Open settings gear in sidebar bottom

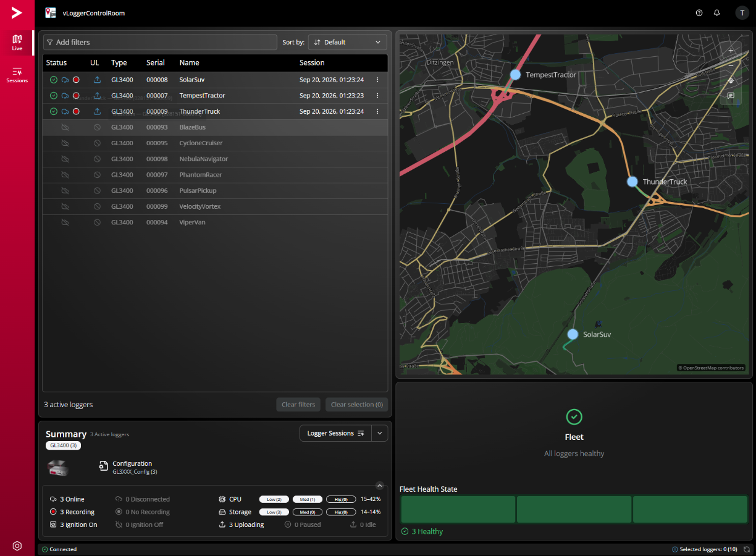(17, 545)
